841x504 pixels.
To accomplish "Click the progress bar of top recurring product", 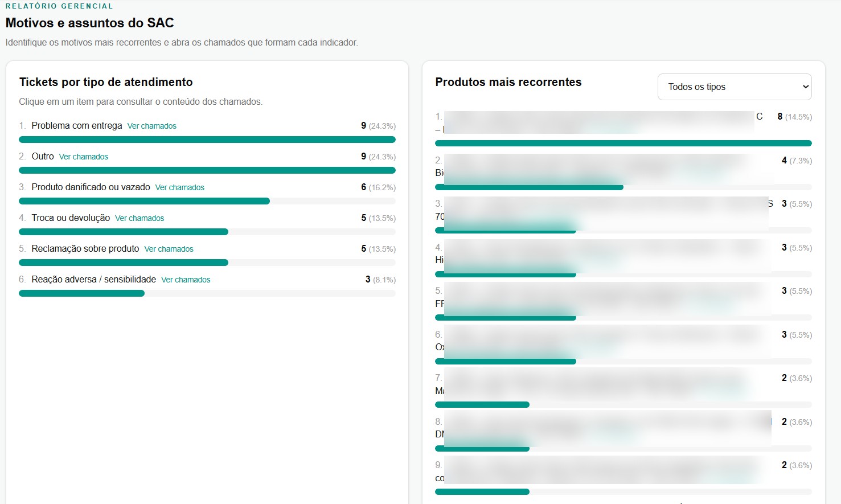I will pos(623,143).
